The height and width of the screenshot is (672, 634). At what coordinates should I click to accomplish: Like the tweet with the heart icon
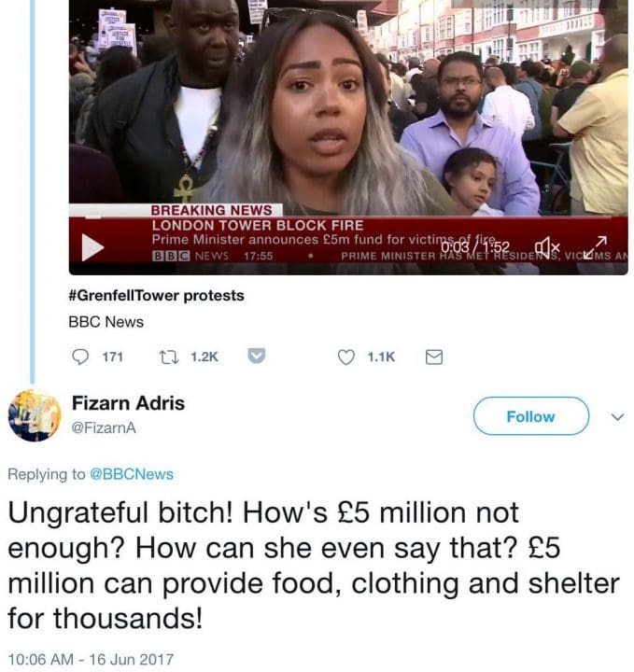point(345,357)
